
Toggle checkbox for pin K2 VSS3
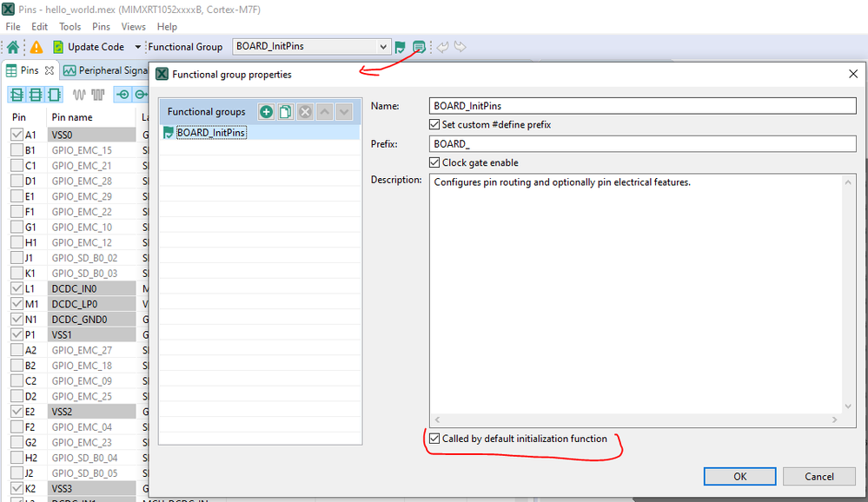[17, 489]
